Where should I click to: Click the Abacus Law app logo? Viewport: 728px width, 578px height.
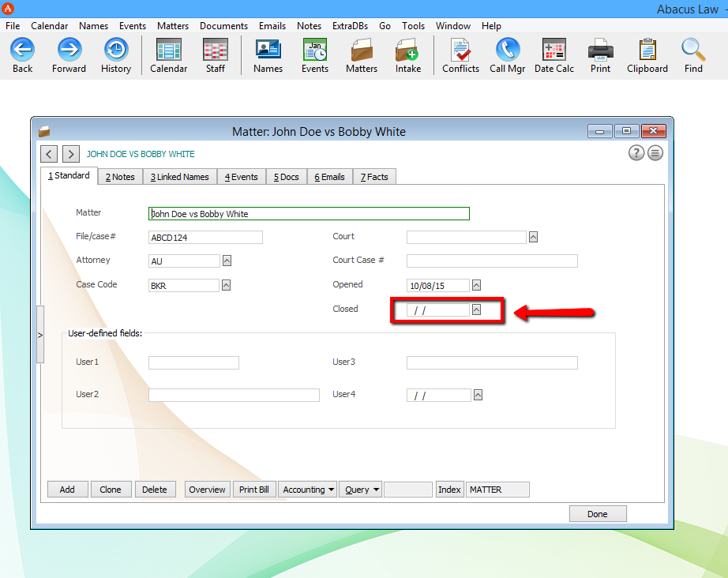point(8,9)
